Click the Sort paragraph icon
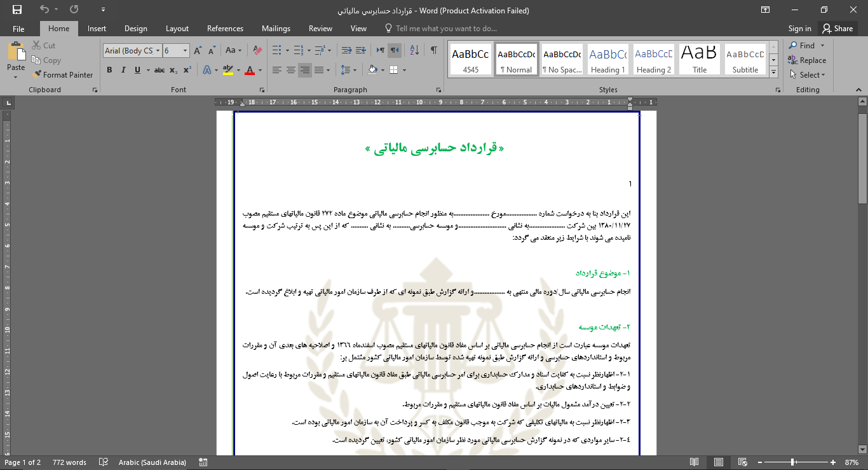Image resolution: width=868 pixels, height=470 pixels. coord(414,50)
